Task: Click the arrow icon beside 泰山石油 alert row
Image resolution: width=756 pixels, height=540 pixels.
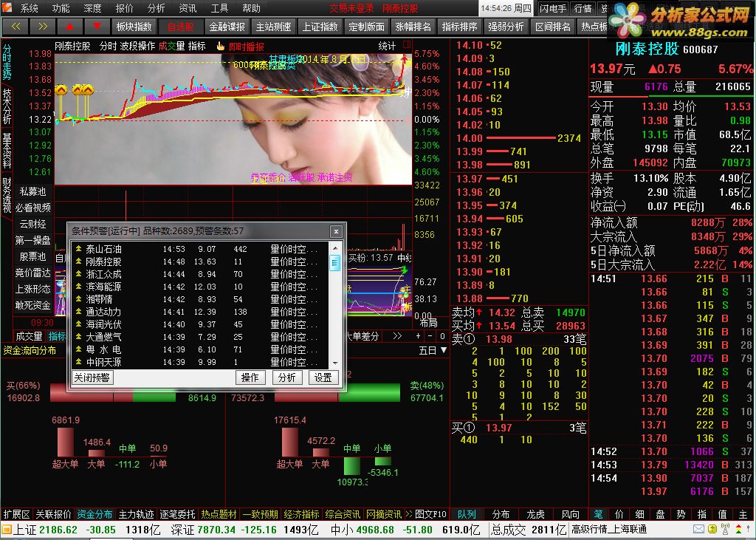Action: [x=78, y=249]
